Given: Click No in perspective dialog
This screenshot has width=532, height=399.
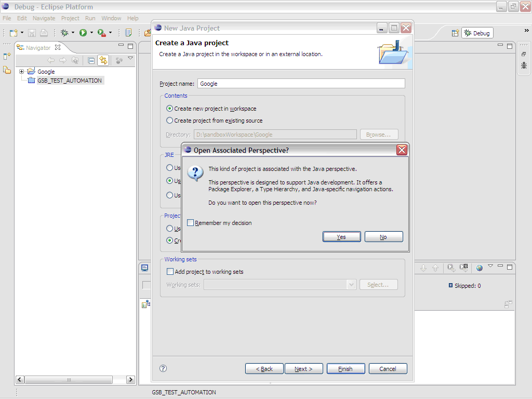Looking at the screenshot, I should coord(384,237).
